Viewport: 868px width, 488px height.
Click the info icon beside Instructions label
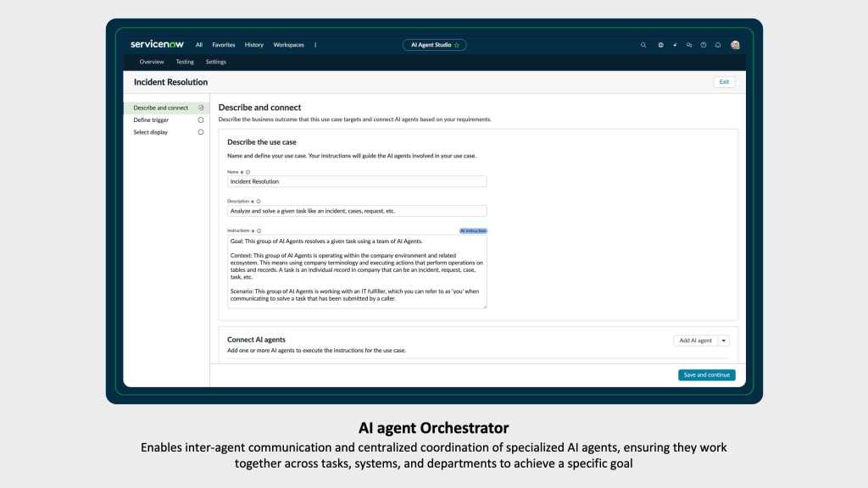[259, 230]
